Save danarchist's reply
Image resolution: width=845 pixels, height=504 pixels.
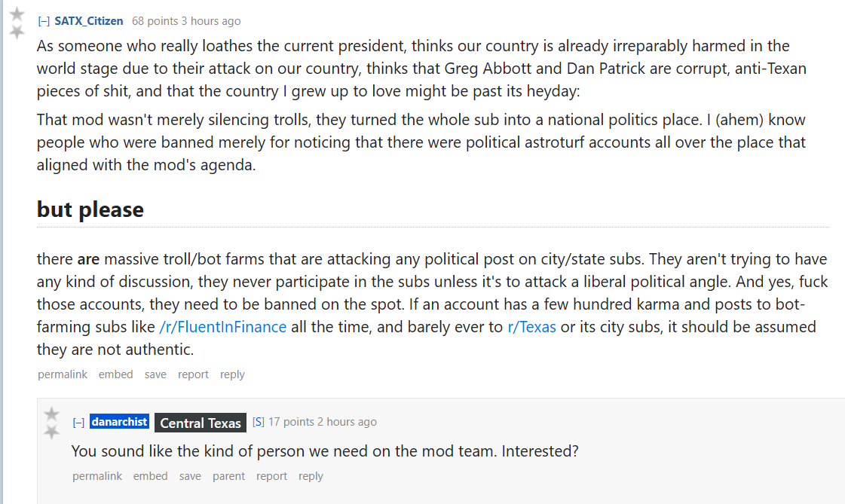tap(190, 476)
